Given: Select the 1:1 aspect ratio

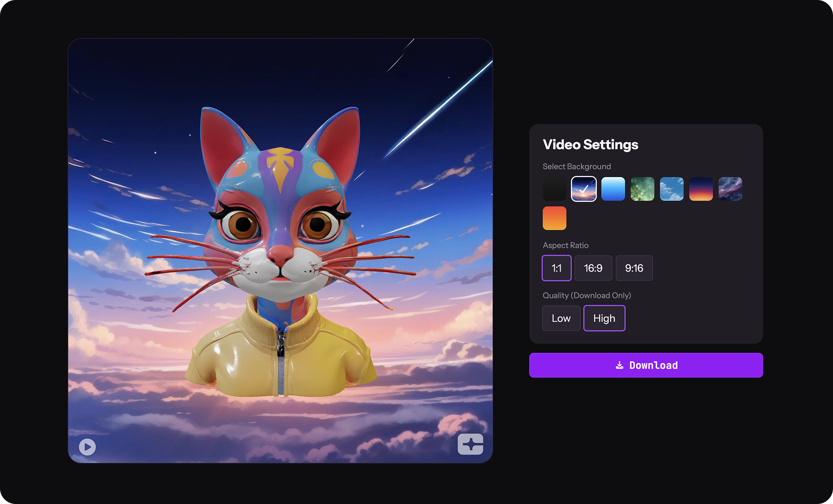Looking at the screenshot, I should click(x=556, y=268).
